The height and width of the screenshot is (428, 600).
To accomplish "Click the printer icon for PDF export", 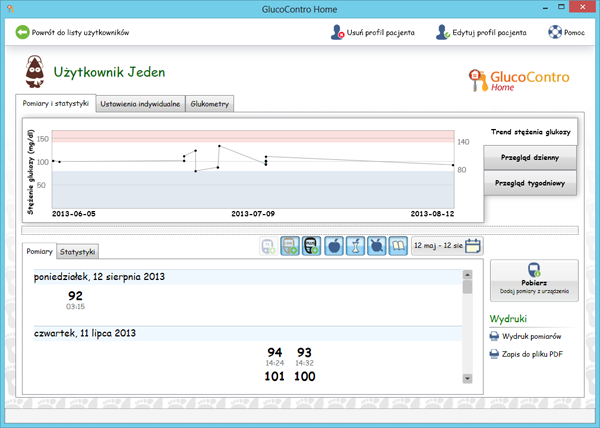I will pyautogui.click(x=494, y=354).
